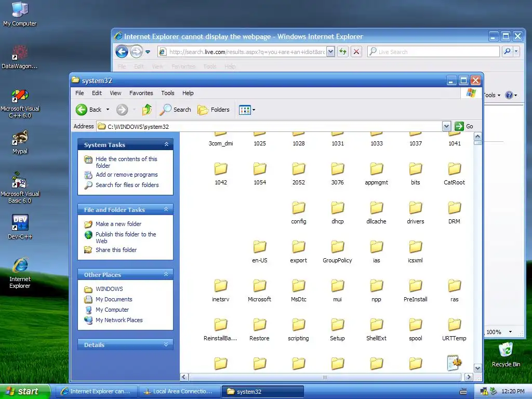The width and height of the screenshot is (532, 399).
Task: Select Microsoft Visual Basic 6.0 desktop icon
Action: pyautogui.click(x=20, y=188)
